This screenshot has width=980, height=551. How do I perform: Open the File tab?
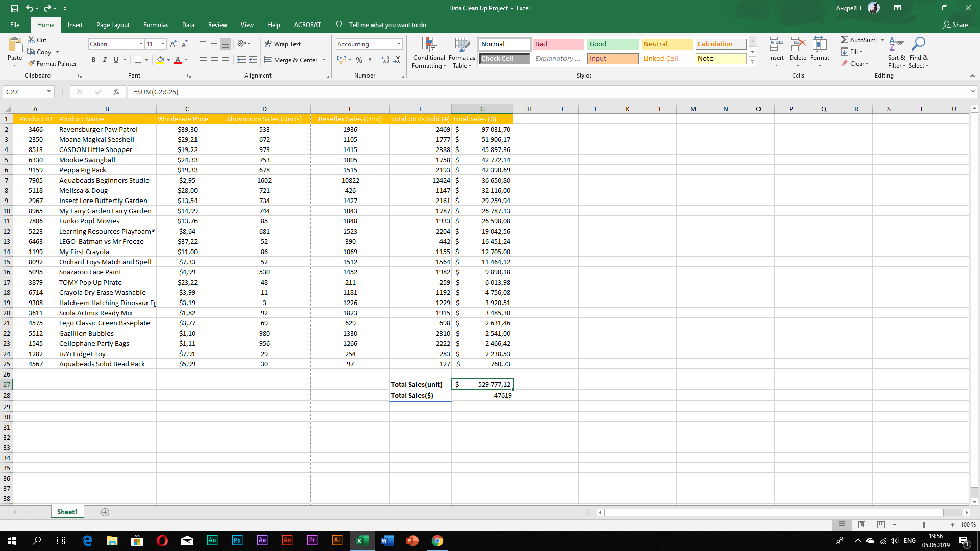[15, 24]
